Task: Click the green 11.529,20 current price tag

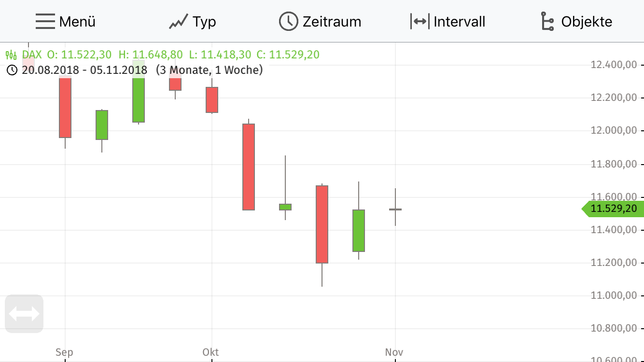Action: (x=613, y=209)
